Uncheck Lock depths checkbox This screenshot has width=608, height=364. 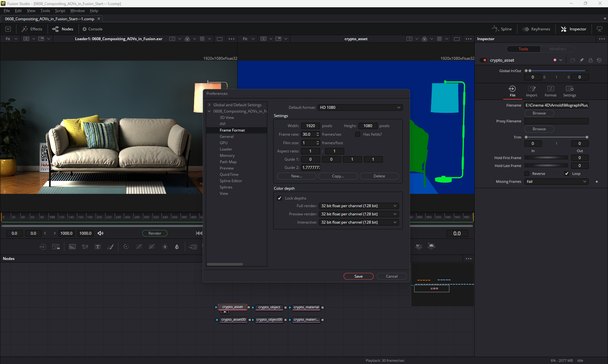point(280,198)
